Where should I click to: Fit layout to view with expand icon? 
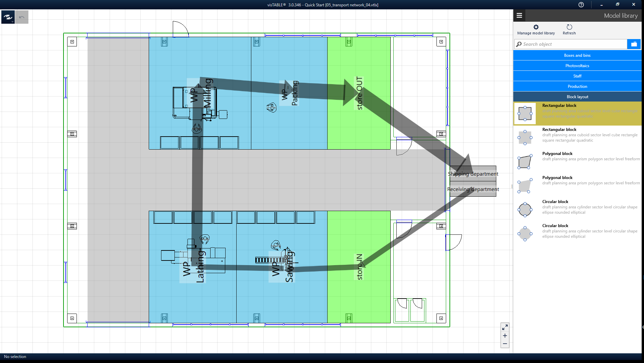(505, 327)
